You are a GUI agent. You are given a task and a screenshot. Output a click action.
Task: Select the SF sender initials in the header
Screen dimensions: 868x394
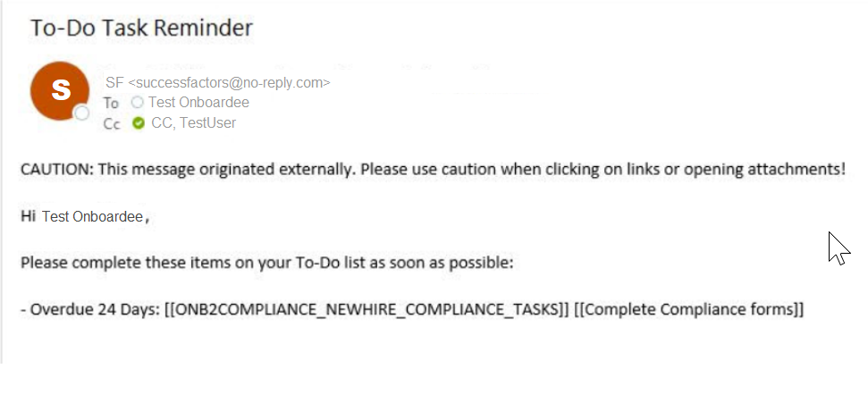point(114,82)
